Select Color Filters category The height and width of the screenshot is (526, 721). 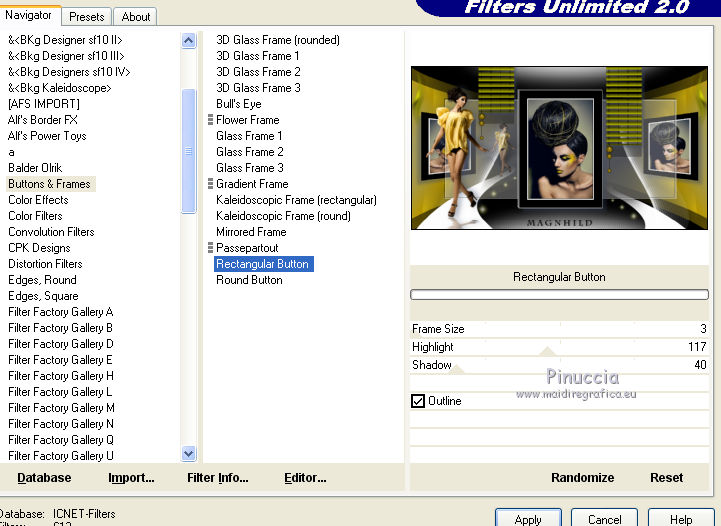pyautogui.click(x=35, y=216)
